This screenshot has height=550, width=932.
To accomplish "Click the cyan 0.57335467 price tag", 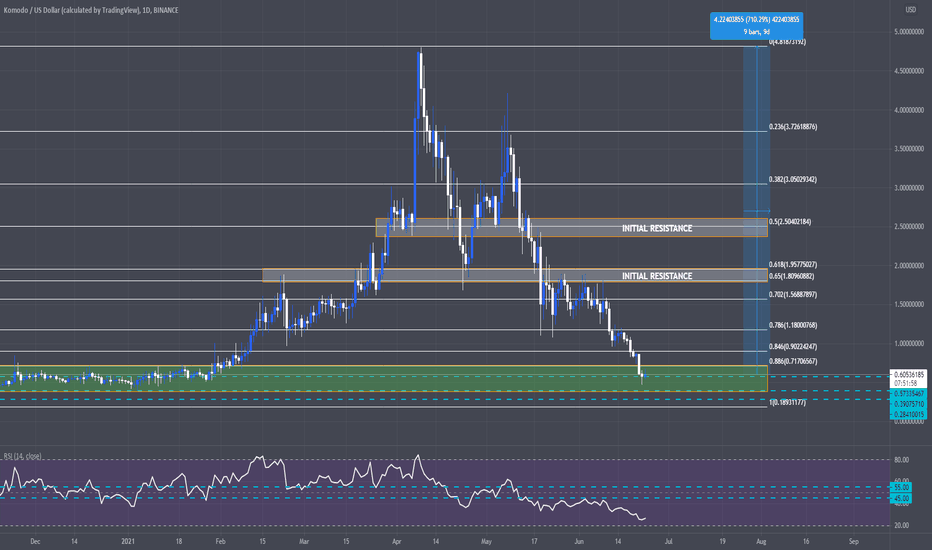I will pyautogui.click(x=909, y=394).
